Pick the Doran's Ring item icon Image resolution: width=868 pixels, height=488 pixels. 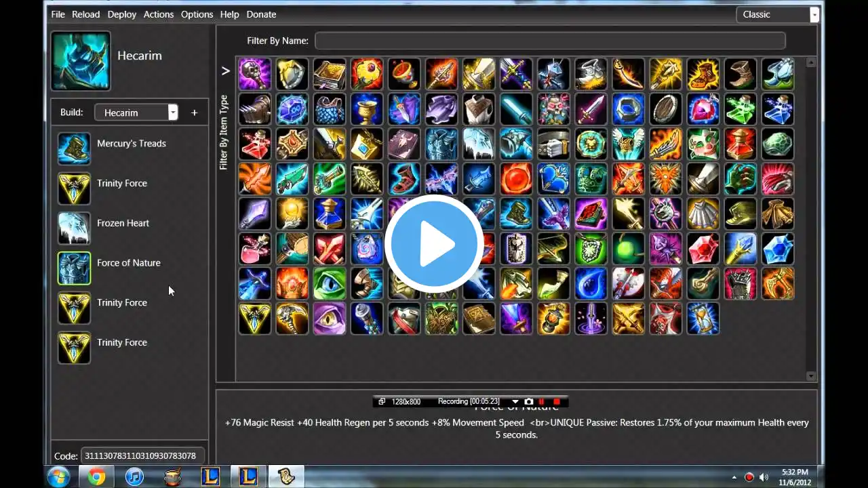pyautogui.click(x=628, y=109)
